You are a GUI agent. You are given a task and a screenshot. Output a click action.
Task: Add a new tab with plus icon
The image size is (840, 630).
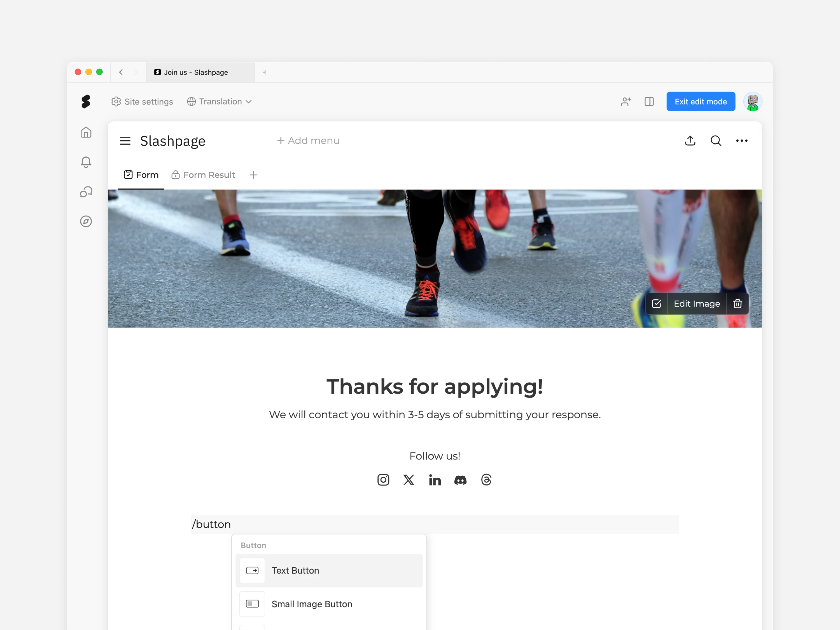point(253,175)
